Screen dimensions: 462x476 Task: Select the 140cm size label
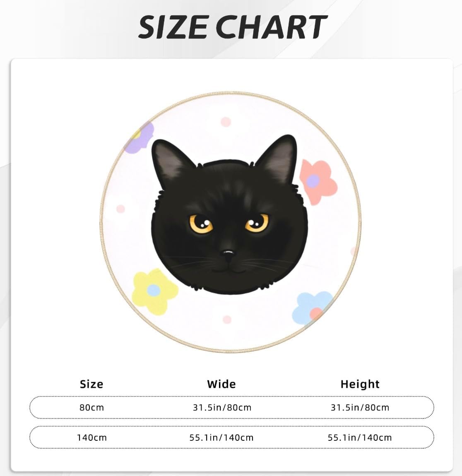(91, 438)
